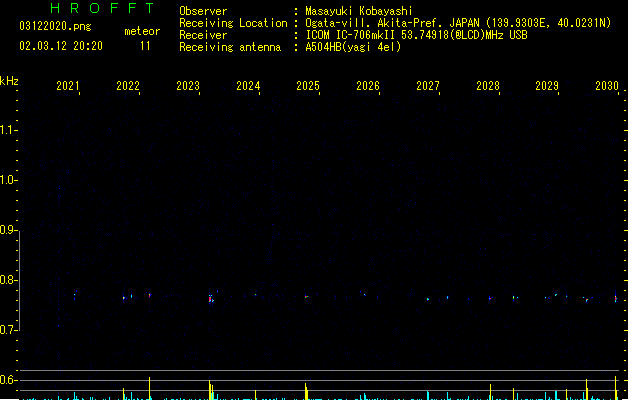This screenshot has height=400, width=629.
Task: Click the 0.9 kHz frequency label
Action: 7,230
